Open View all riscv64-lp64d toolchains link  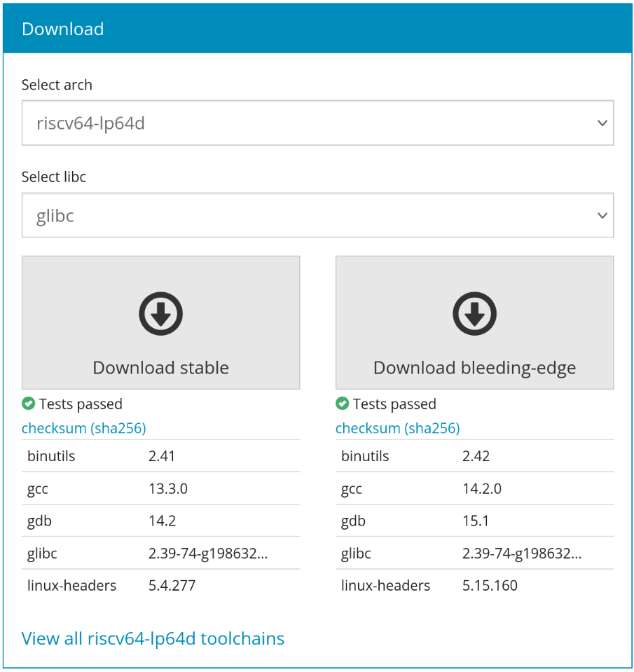point(153,638)
